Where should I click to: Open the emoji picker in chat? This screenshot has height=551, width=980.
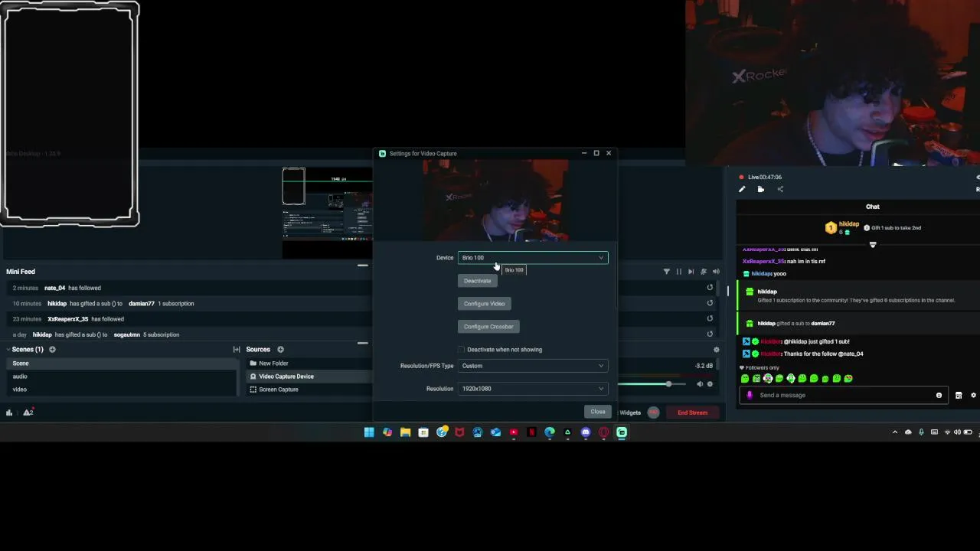(939, 396)
